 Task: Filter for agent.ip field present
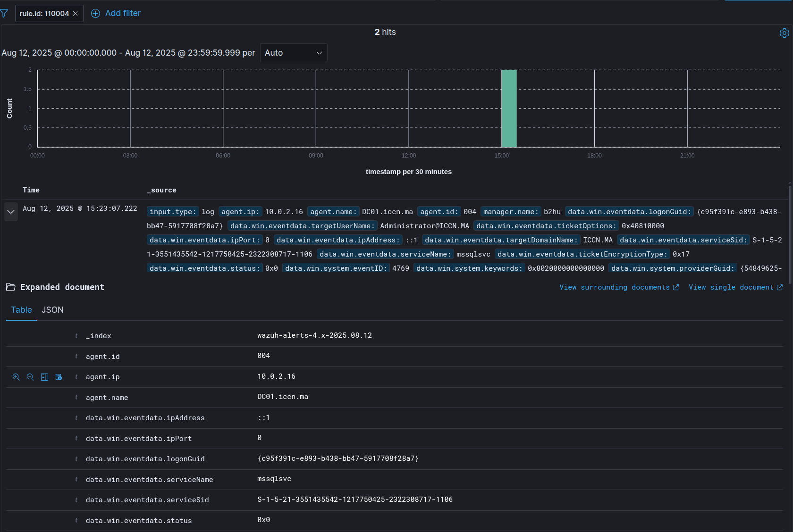coord(59,377)
